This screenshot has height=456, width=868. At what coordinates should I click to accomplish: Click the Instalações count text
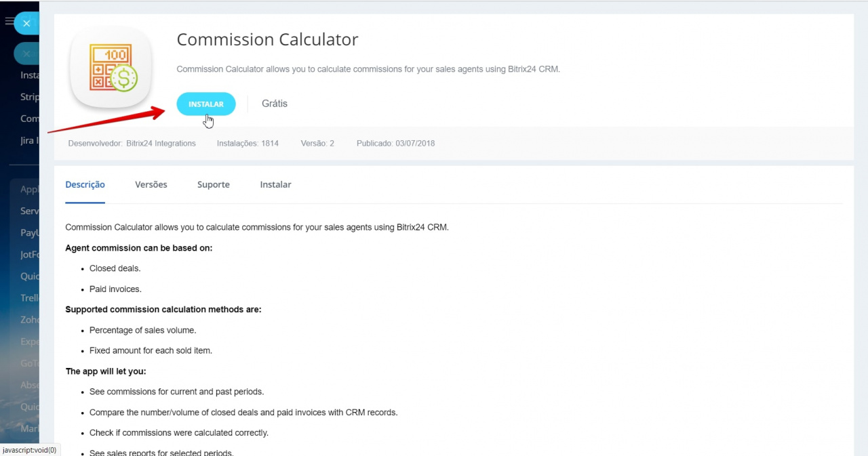point(248,144)
